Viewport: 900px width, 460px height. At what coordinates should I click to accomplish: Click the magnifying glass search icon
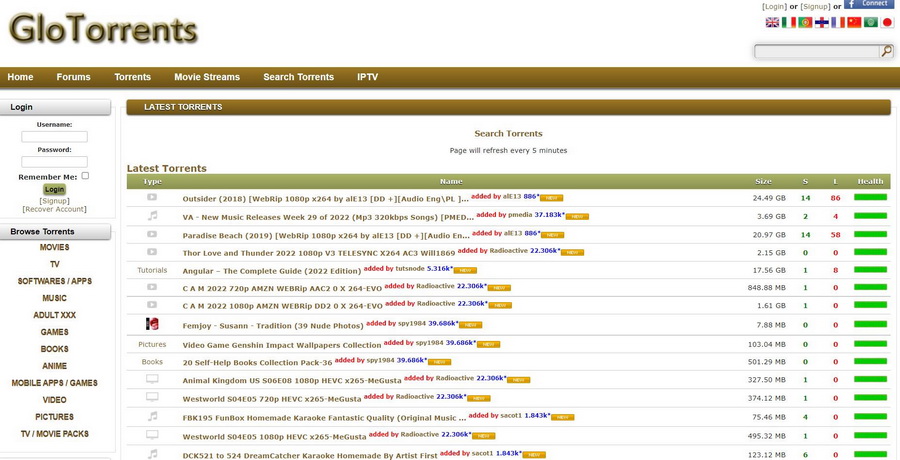[x=886, y=51]
